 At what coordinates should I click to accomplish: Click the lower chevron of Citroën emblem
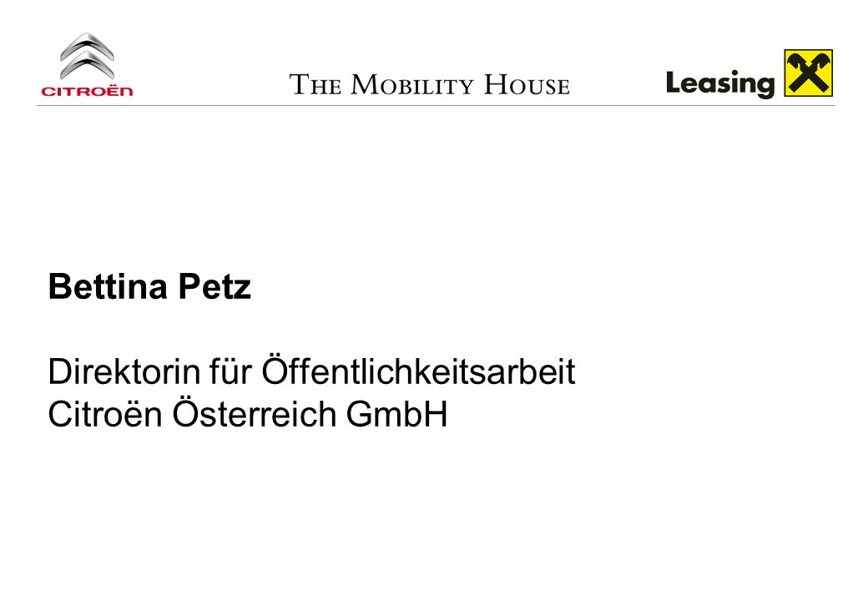coord(87,66)
